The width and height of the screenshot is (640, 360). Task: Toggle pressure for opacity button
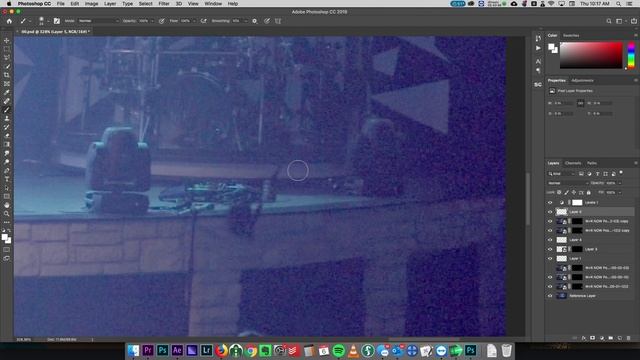(x=162, y=21)
